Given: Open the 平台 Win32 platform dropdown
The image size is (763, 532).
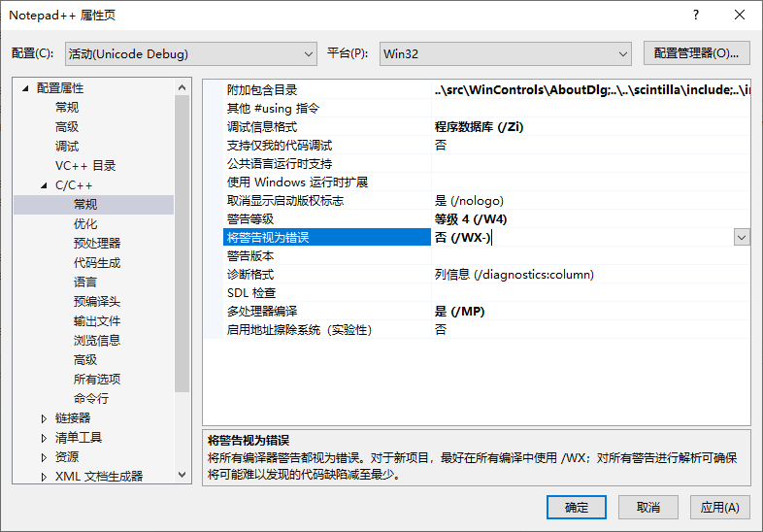Looking at the screenshot, I should [x=505, y=53].
